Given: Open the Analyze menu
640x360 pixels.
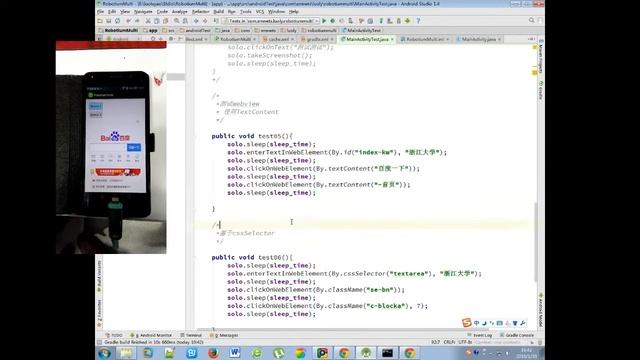Looking at the screenshot, I should (180, 12).
